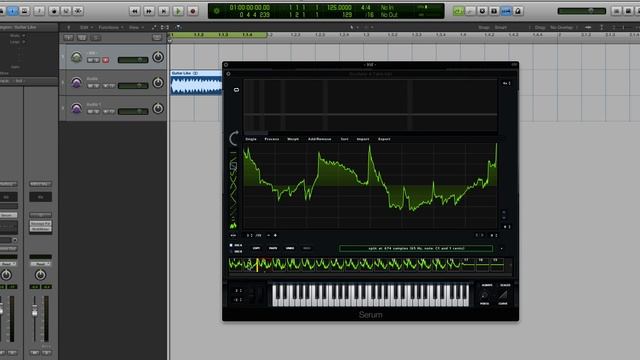Open the Sort menu in Serum

(x=344, y=139)
